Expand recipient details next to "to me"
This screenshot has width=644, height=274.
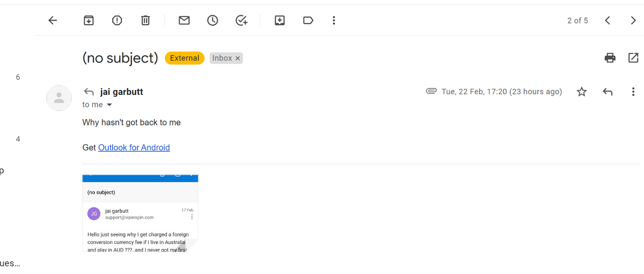(109, 105)
